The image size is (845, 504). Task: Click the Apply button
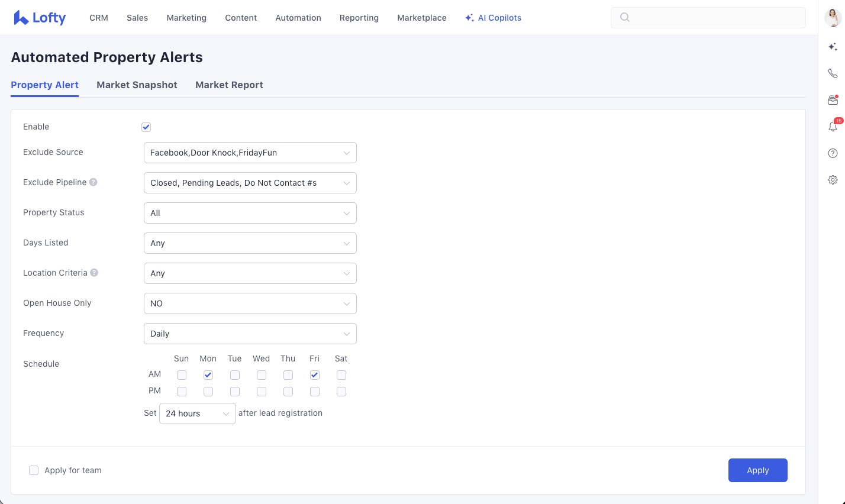tap(757, 470)
